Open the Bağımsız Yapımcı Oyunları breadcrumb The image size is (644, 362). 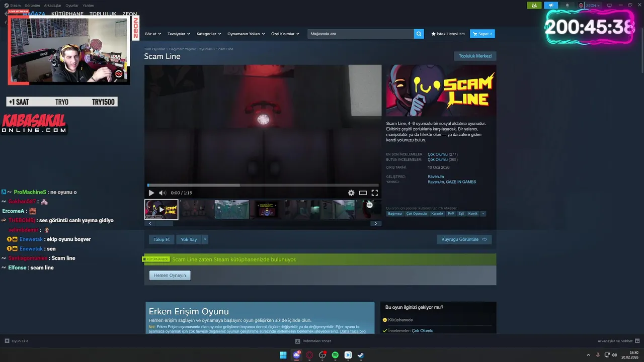191,49
